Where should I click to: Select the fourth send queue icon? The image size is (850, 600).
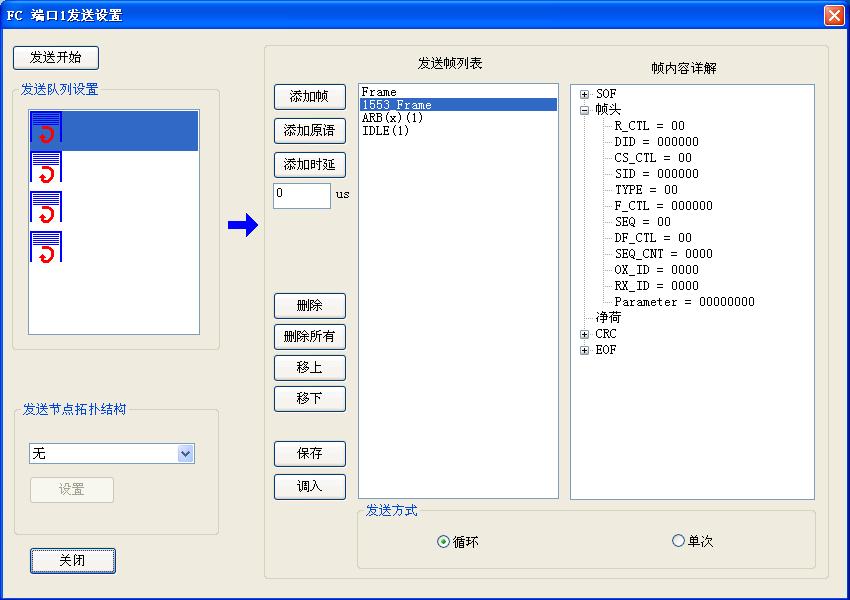click(x=46, y=247)
